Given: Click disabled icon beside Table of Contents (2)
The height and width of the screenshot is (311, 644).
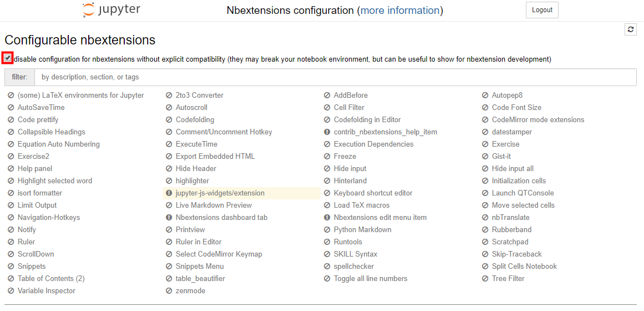Looking at the screenshot, I should (11, 279).
